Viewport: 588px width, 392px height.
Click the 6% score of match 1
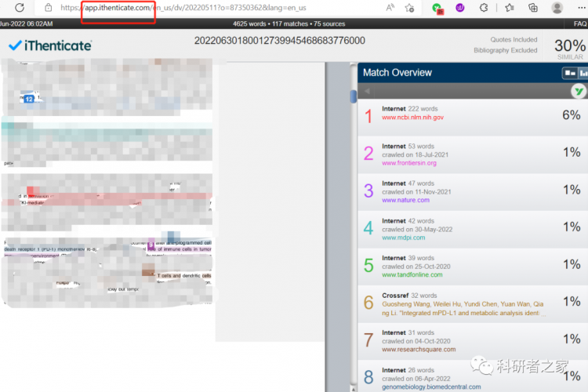point(571,114)
